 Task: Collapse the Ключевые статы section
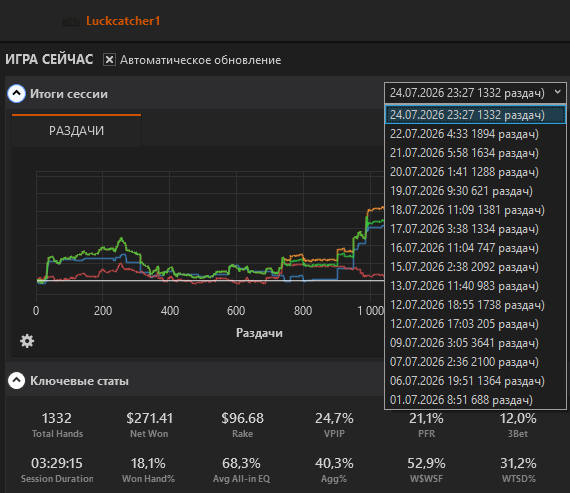click(x=16, y=381)
